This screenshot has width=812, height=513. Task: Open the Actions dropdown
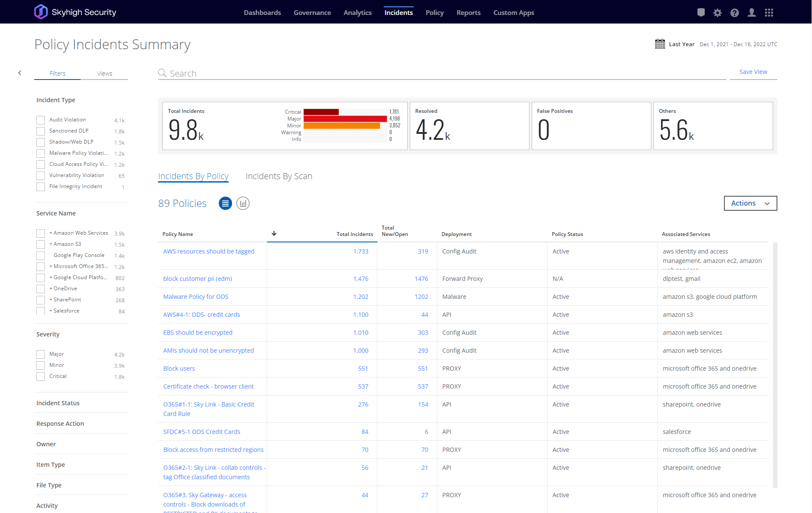750,203
